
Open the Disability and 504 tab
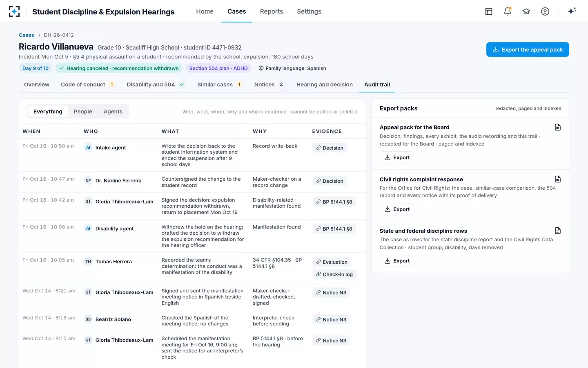pyautogui.click(x=156, y=85)
